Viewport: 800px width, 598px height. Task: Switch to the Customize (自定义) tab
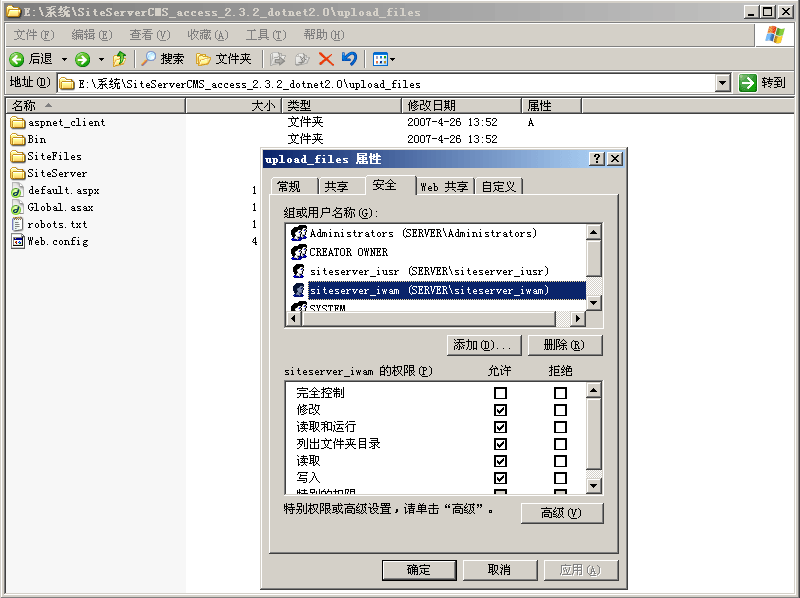click(498, 186)
